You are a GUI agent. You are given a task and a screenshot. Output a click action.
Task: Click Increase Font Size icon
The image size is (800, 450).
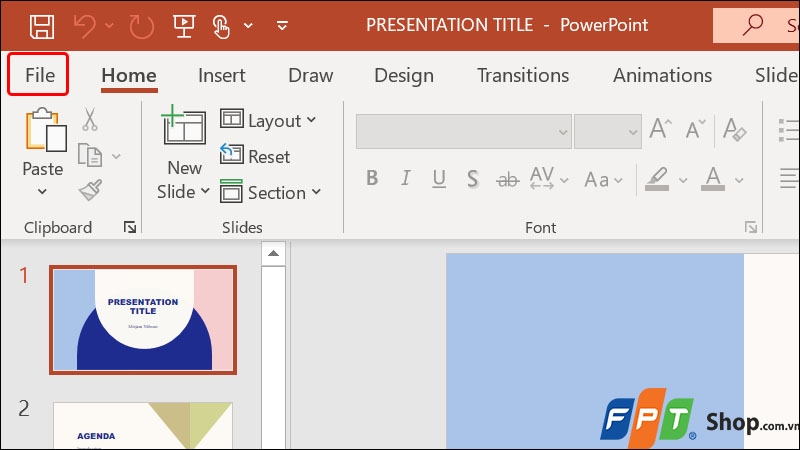coord(660,129)
